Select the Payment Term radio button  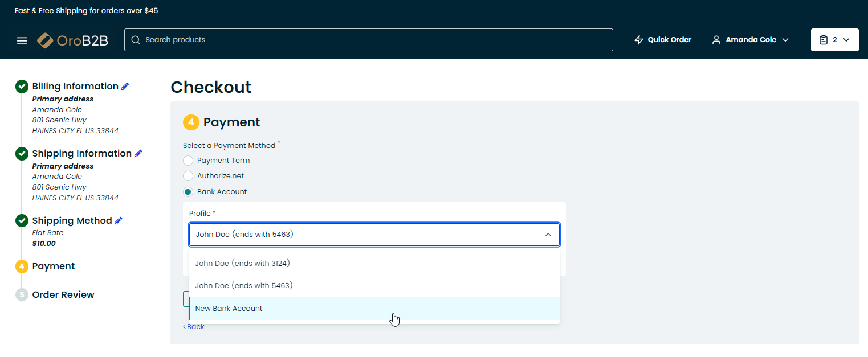pyautogui.click(x=188, y=161)
